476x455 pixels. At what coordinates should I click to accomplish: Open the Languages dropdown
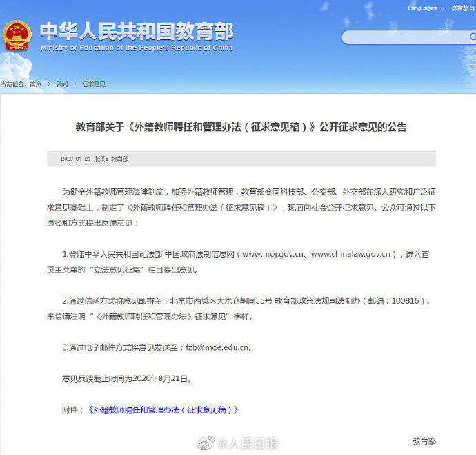tap(426, 8)
